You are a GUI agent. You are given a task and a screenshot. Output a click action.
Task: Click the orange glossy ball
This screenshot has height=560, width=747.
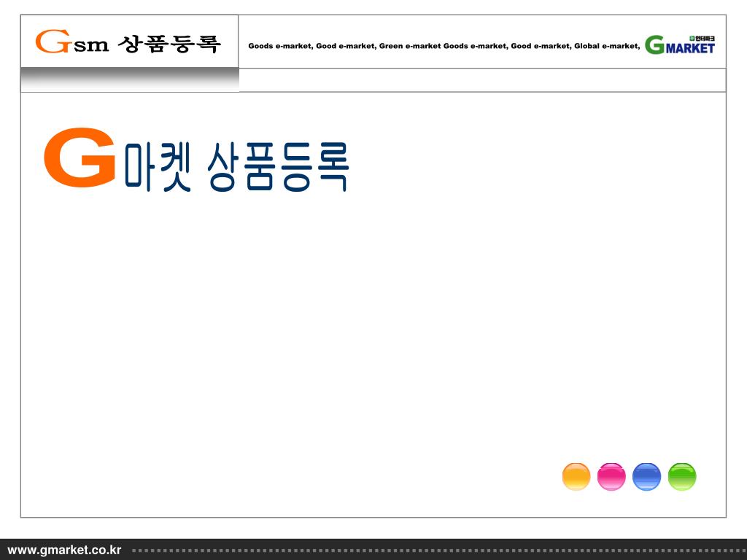click(x=576, y=476)
